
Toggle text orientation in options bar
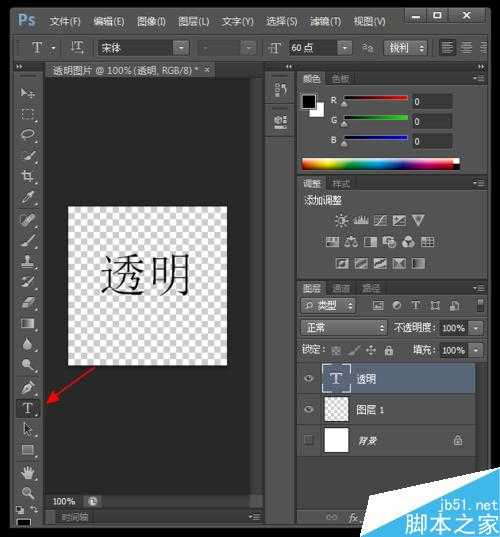point(77,48)
